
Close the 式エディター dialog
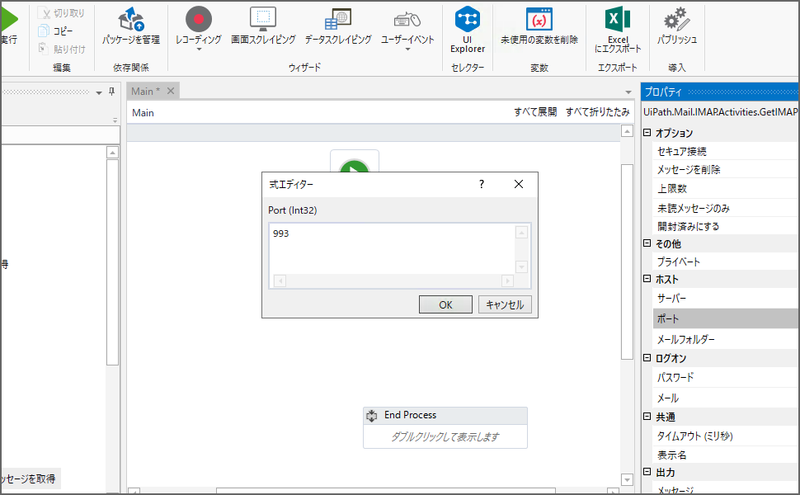point(518,184)
